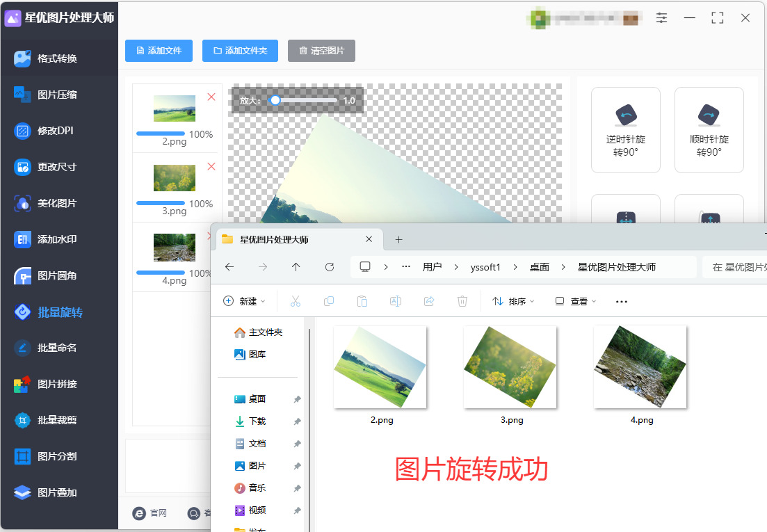Select 4.png file in Explorer
This screenshot has width=767, height=532.
coord(641,375)
